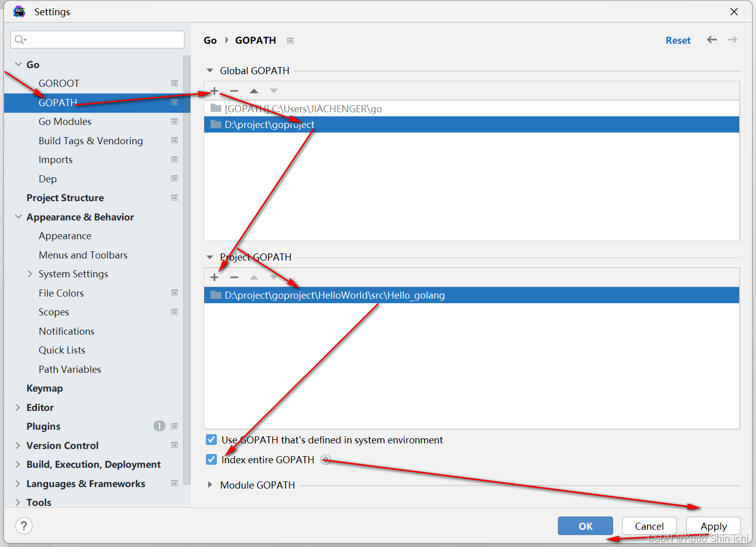Click project-level icon on Scopes row
756x547 pixels.
pyautogui.click(x=174, y=312)
